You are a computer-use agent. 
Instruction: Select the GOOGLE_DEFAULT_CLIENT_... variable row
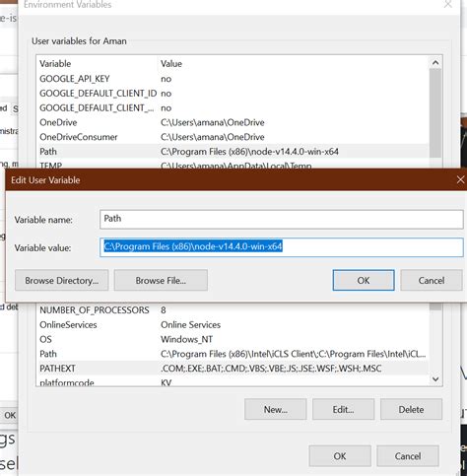(x=233, y=107)
